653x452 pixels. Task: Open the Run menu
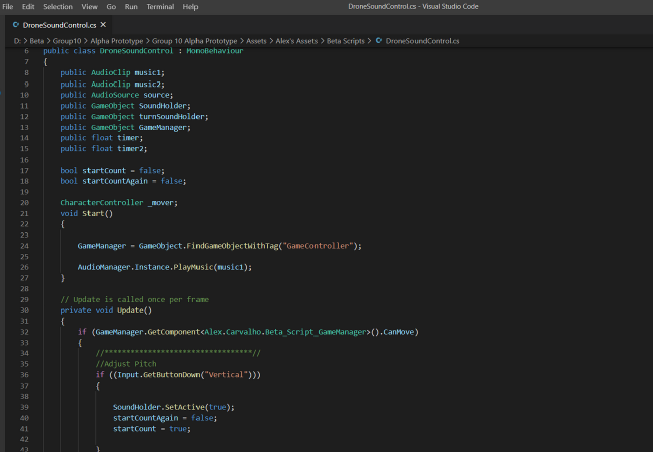coord(131,6)
